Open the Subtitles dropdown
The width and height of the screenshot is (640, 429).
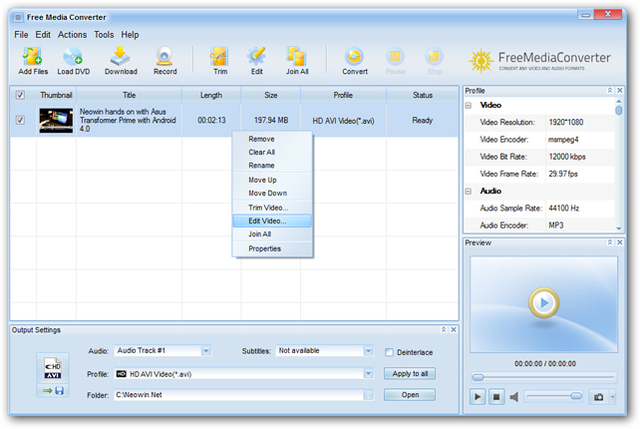(368, 351)
